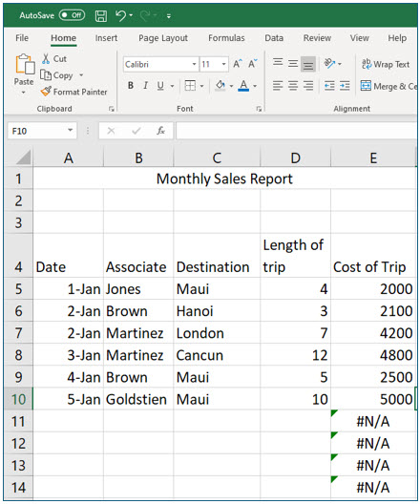Open the Help tab
This screenshot has height=504, width=420.
(397, 38)
